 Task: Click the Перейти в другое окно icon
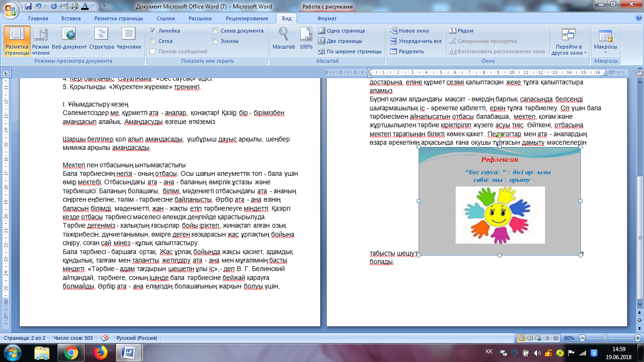pos(569,41)
